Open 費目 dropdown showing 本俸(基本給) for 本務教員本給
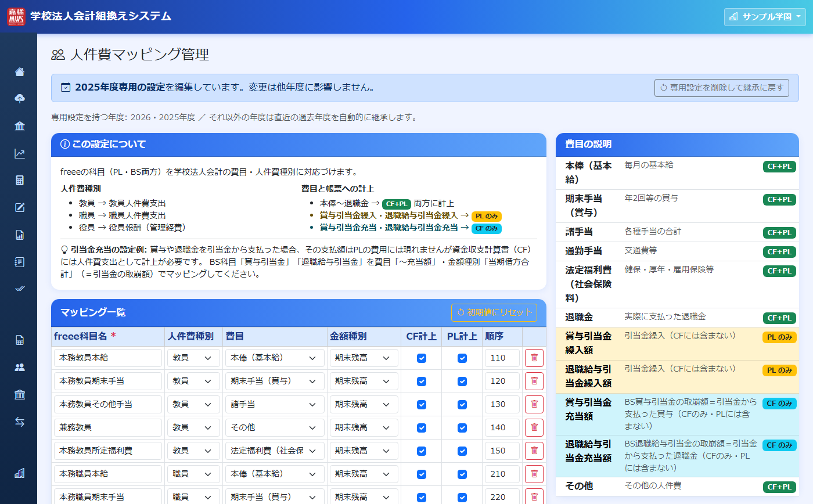Image resolution: width=813 pixels, height=504 pixels. pos(275,358)
